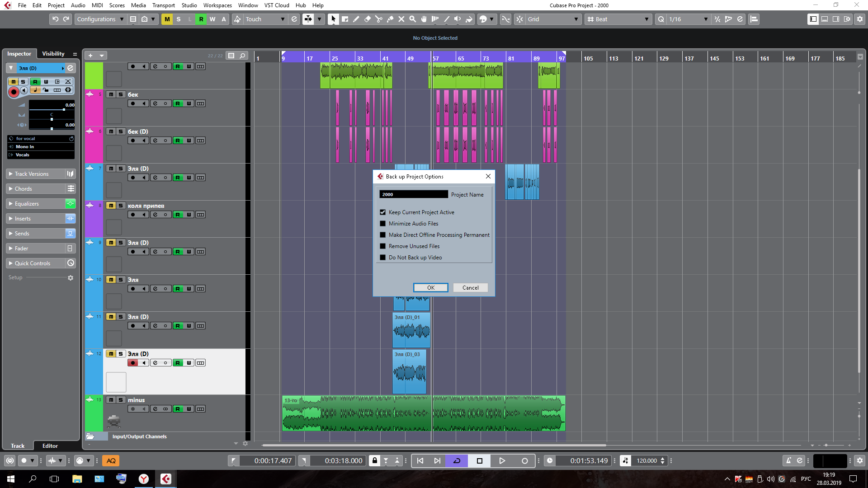Check Remove Unused Files option
This screenshot has height=488, width=868.
pos(383,246)
